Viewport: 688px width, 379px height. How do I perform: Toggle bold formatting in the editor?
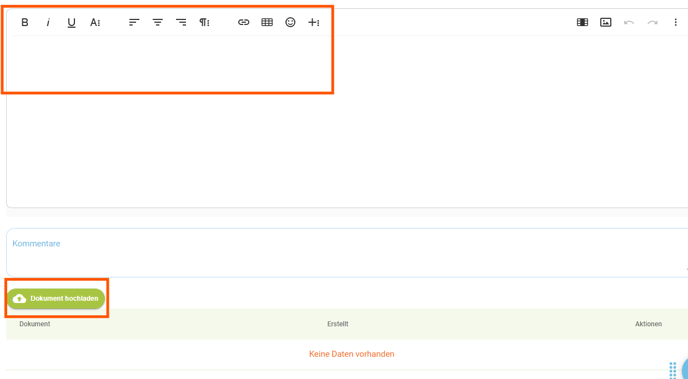click(x=25, y=22)
